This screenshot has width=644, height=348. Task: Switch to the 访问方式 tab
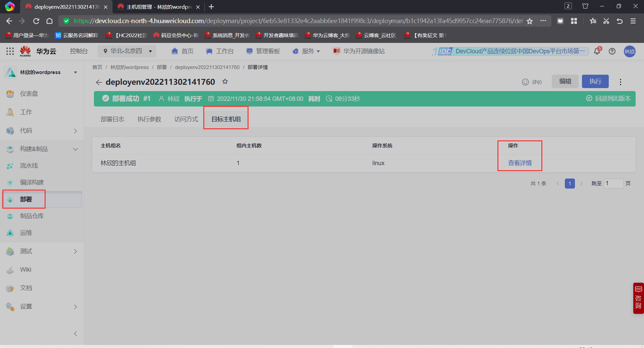pos(186,119)
